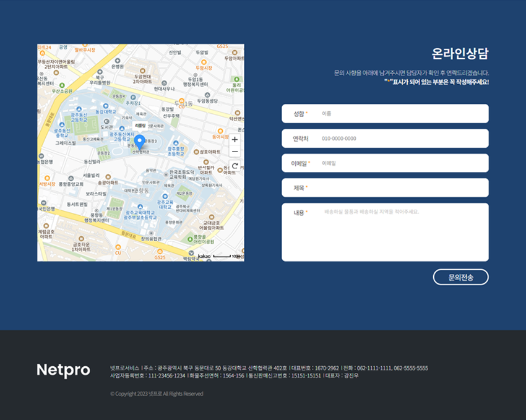Viewport: 526px width, 420px height.
Task: Reset the map view with the refresh icon
Action: pyautogui.click(x=235, y=166)
